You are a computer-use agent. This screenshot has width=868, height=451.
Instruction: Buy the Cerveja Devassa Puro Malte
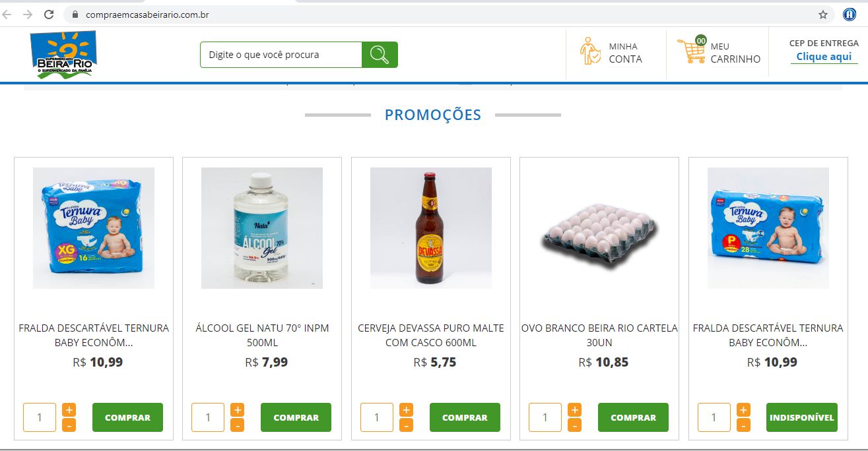pyautogui.click(x=465, y=417)
